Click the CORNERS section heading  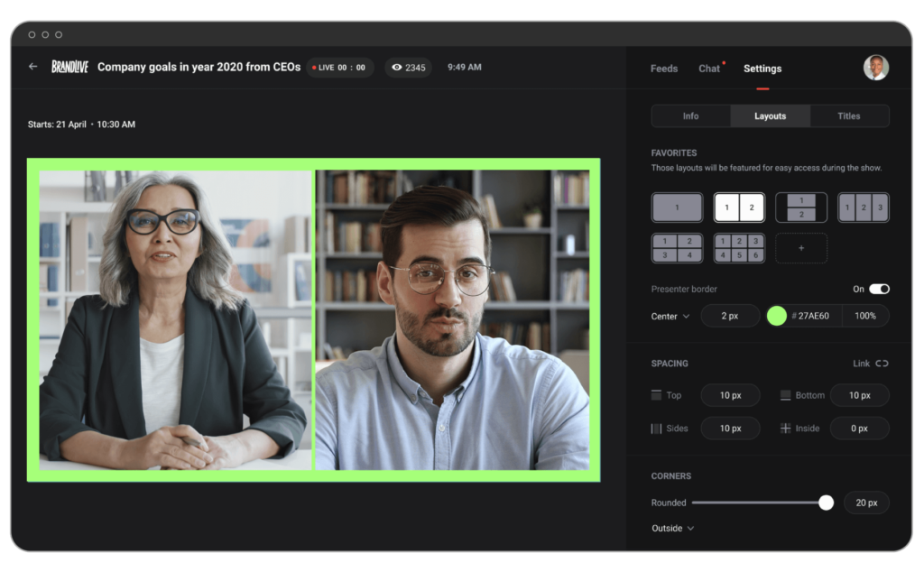click(671, 476)
